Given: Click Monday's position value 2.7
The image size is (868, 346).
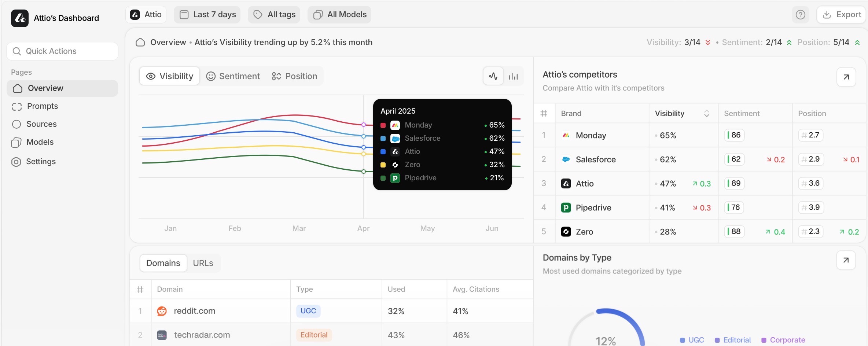Looking at the screenshot, I should [x=811, y=135].
